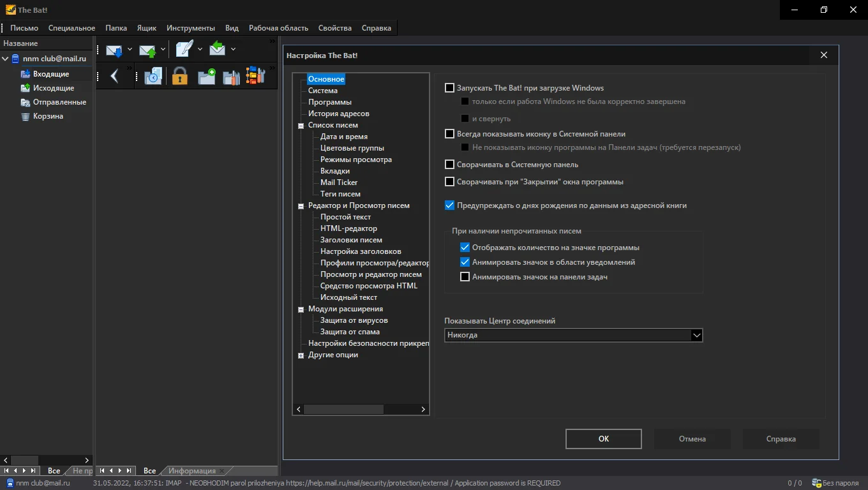Click the back chevron toolbar icon
This screenshot has width=868, height=490.
115,77
